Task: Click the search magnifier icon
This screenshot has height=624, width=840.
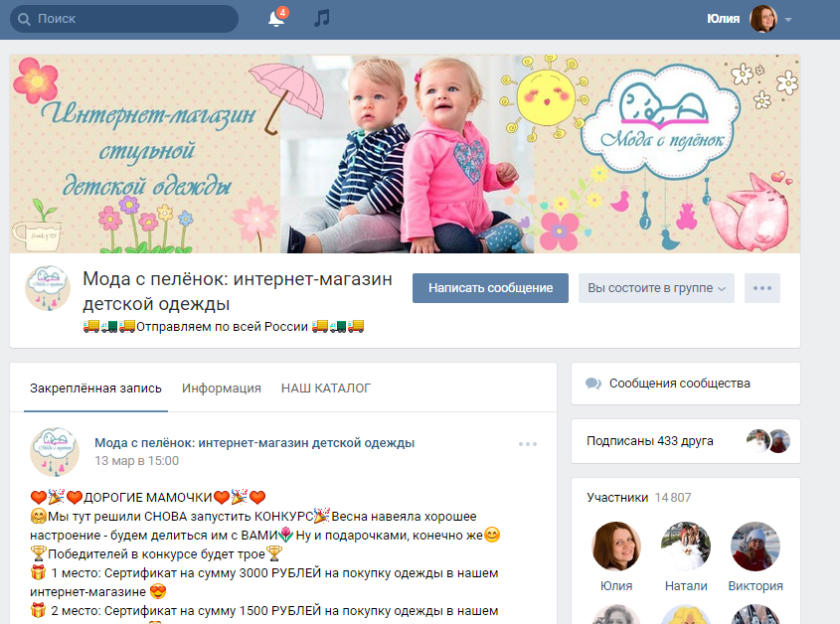Action: pyautogui.click(x=24, y=19)
